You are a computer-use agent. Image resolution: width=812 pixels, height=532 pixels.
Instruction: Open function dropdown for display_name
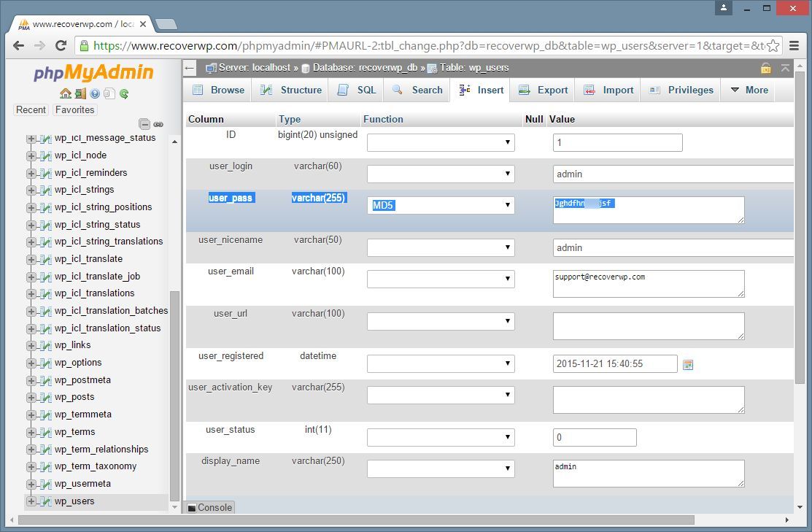[441, 469]
